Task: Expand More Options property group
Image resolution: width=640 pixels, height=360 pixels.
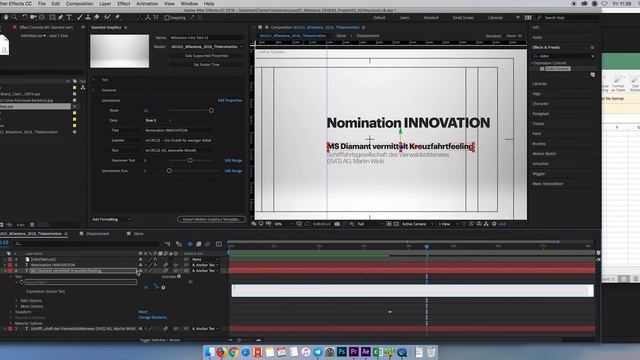Action: [17, 306]
